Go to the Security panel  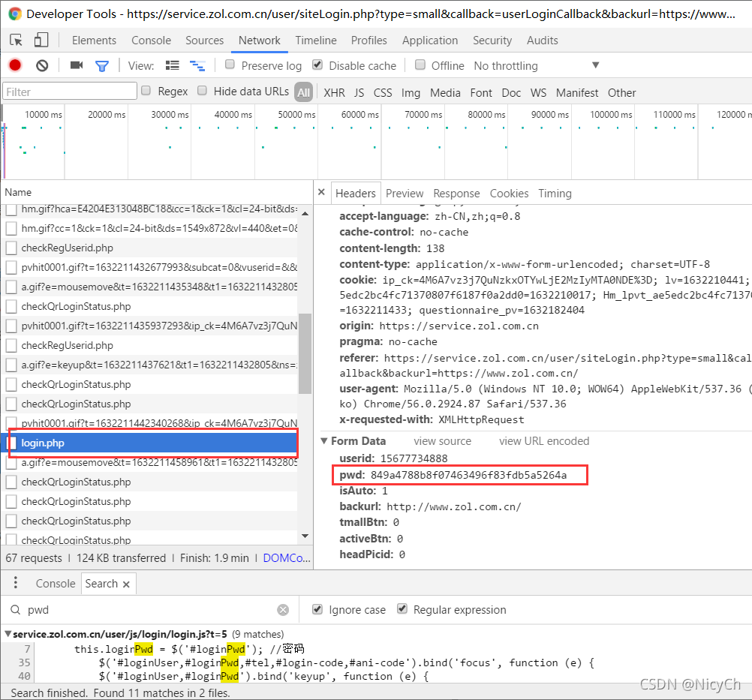(492, 41)
